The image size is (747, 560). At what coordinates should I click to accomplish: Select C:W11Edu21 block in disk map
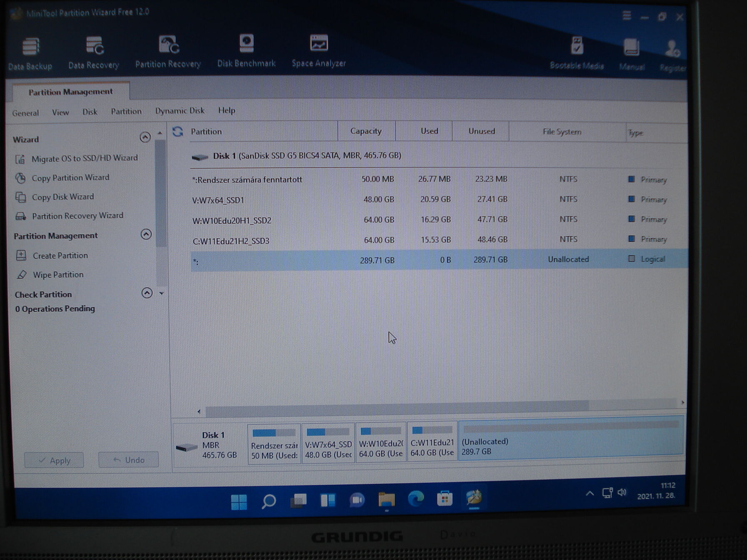[x=432, y=442]
